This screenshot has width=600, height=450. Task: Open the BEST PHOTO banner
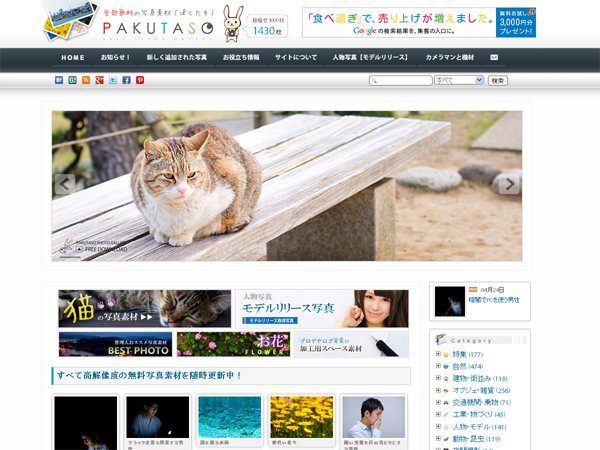point(115,344)
